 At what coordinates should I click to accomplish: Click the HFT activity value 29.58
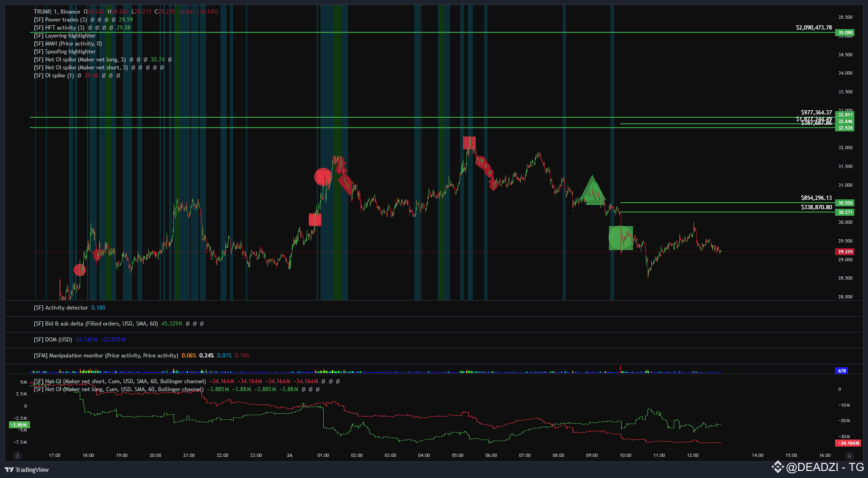pyautogui.click(x=123, y=28)
